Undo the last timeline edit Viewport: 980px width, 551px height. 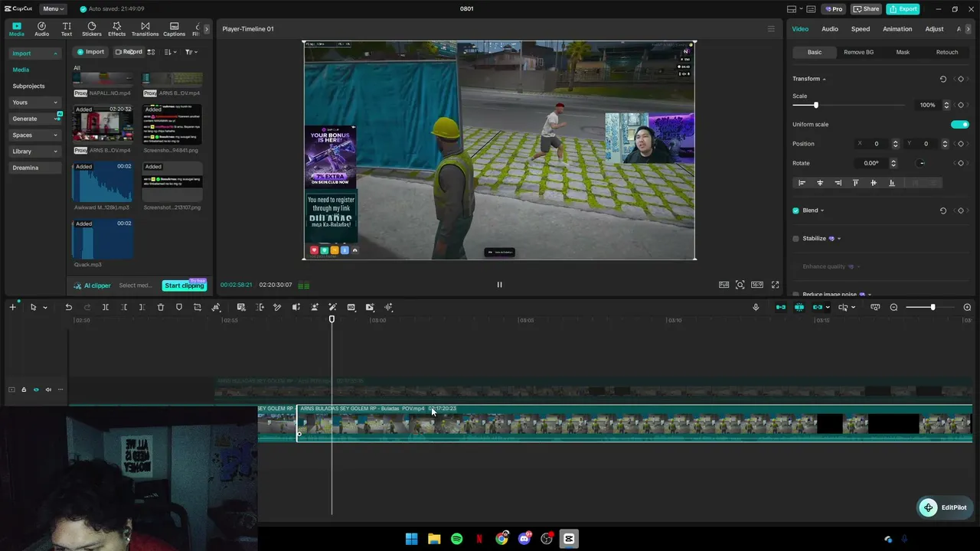68,307
